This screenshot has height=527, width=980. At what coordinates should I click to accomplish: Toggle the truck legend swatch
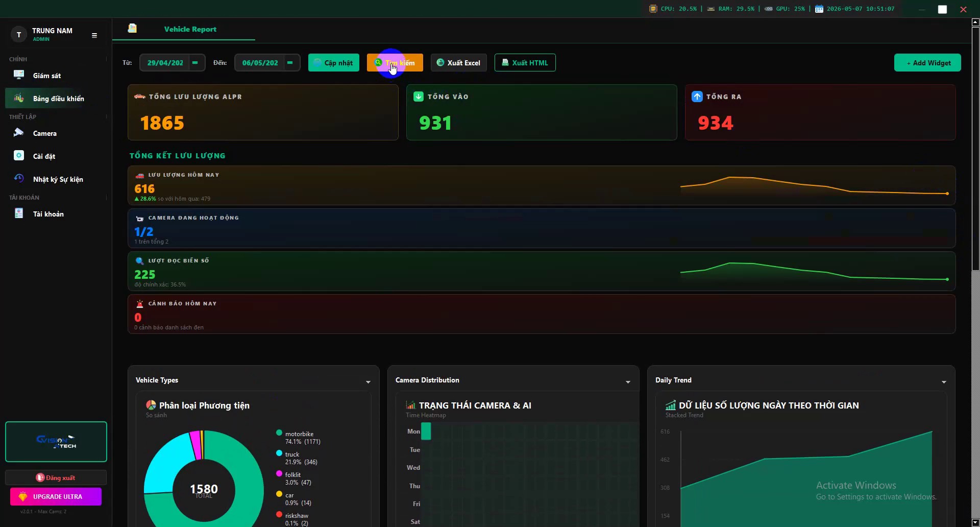(x=279, y=453)
